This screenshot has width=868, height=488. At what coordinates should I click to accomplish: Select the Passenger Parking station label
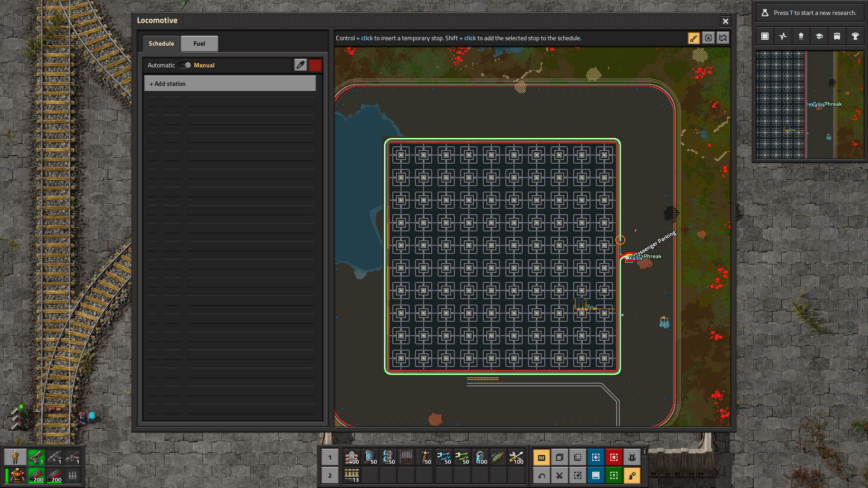[x=655, y=243]
